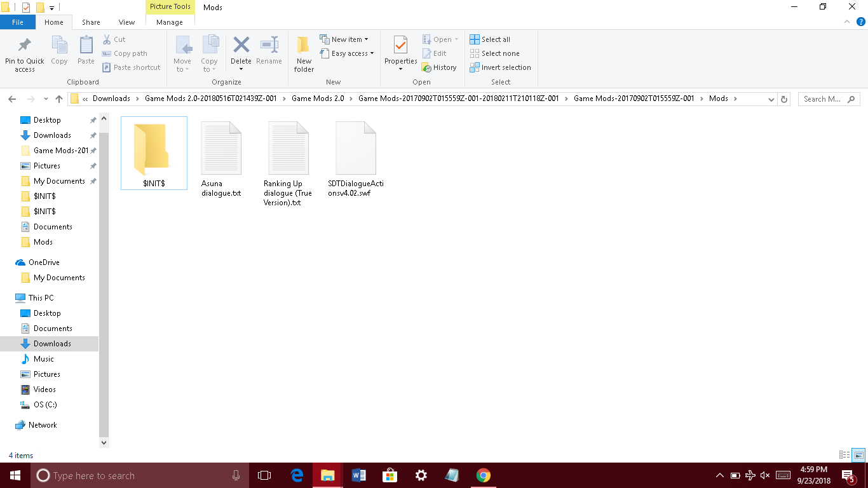Switch to large icons view toggle
The width and height of the screenshot is (868, 488).
coord(858,455)
